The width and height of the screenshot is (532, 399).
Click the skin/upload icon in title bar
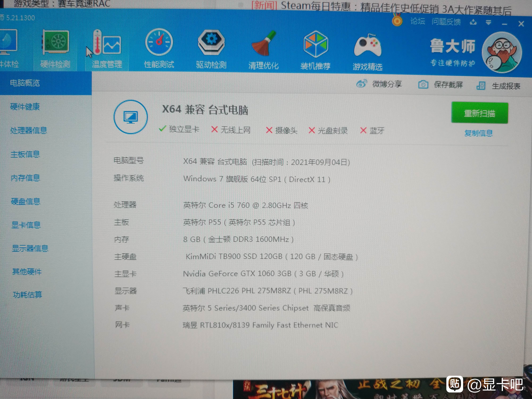point(473,23)
